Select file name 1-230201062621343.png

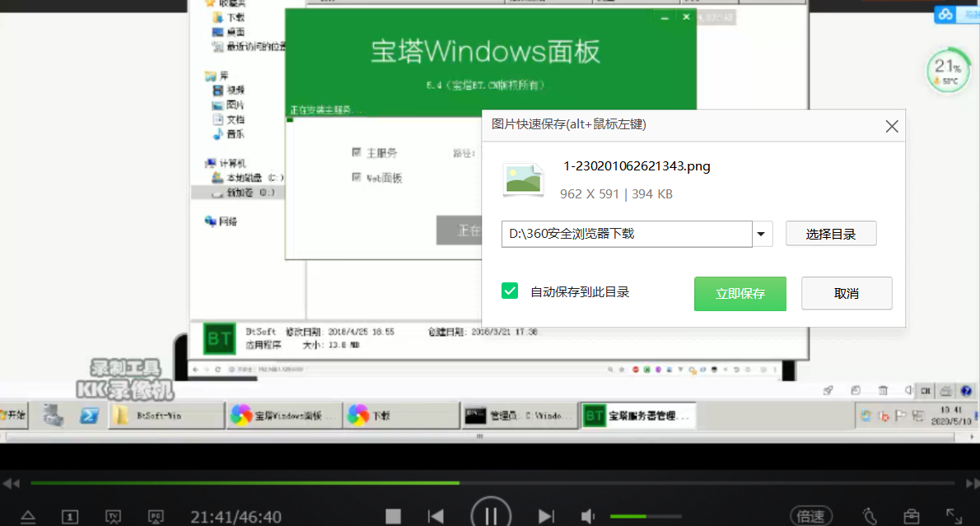click(x=637, y=166)
